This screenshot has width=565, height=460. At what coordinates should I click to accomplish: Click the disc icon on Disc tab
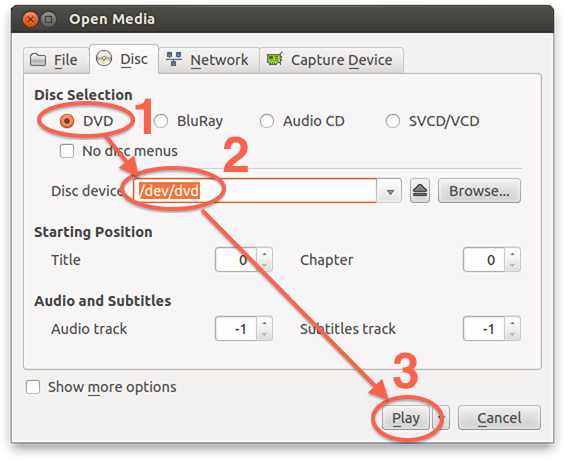104,58
